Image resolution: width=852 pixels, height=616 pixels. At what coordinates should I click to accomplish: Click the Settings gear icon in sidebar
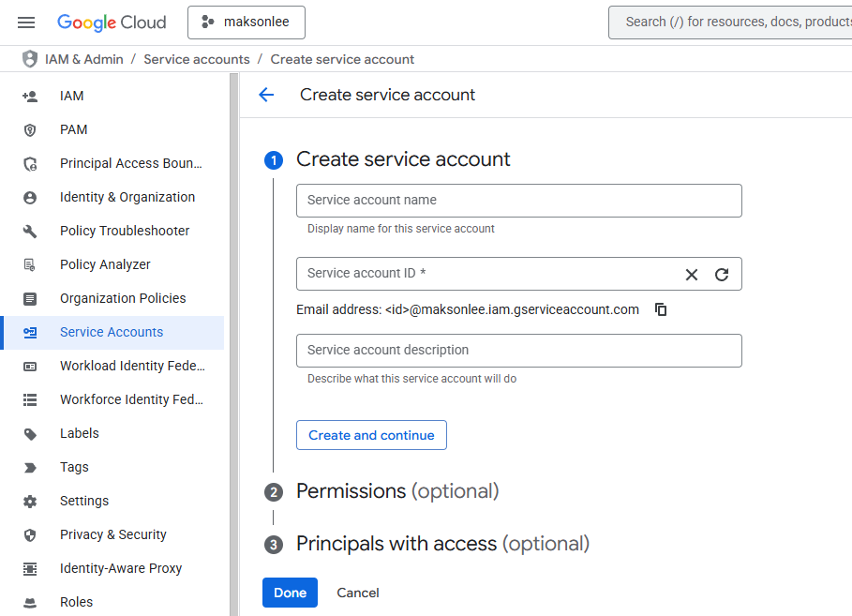(30, 501)
